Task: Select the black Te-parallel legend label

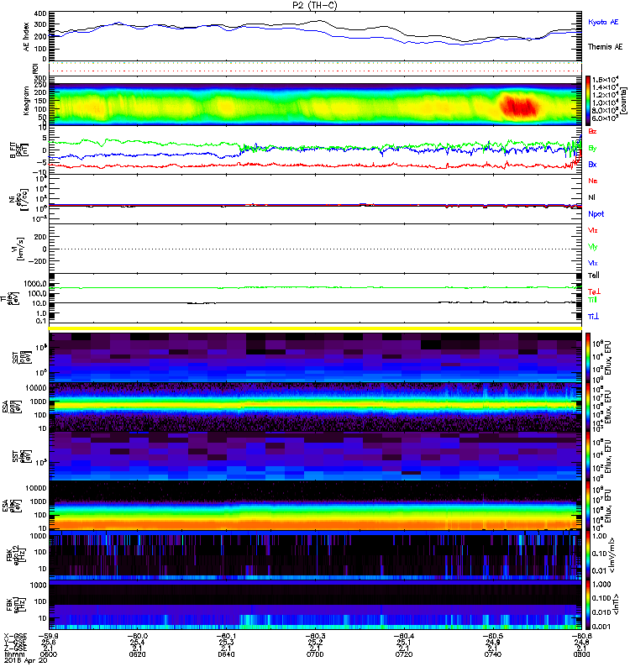Action: pyautogui.click(x=594, y=276)
